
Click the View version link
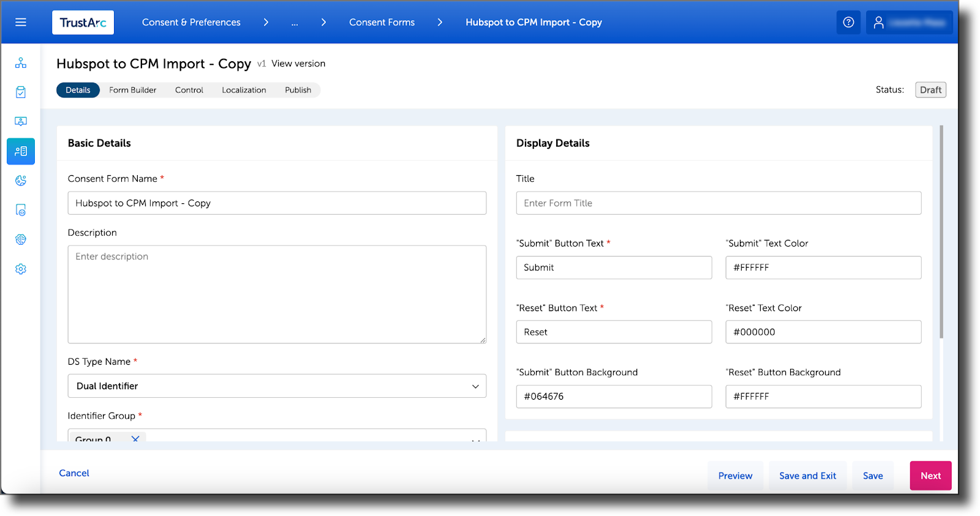tap(298, 64)
